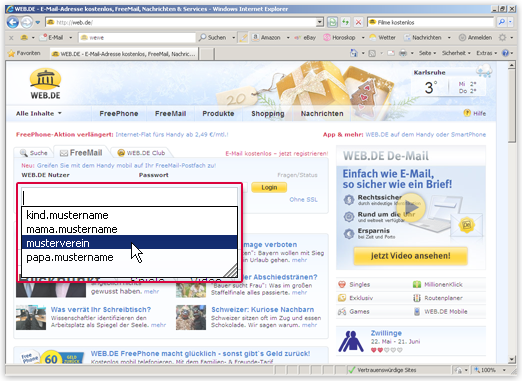Image resolution: width=522 pixels, height=381 pixels.
Task: Open the E-Mail toolbar button
Action: pos(52,38)
